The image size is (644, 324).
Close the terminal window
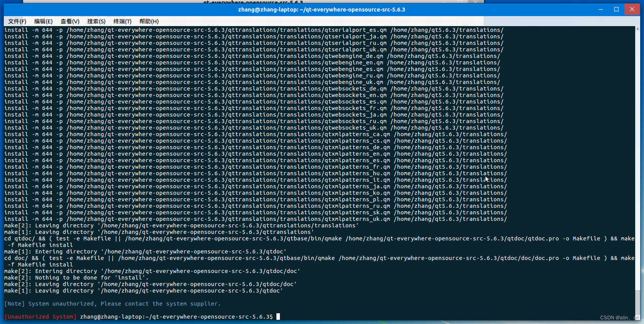point(632,9)
